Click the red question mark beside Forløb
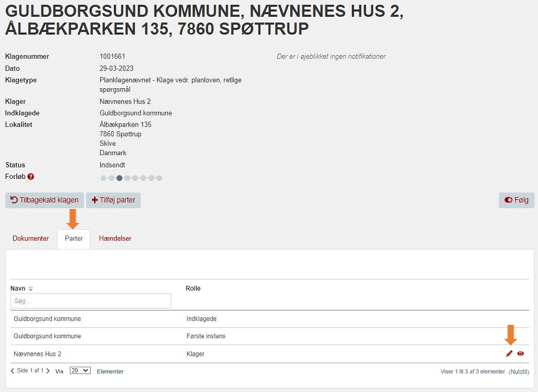The image size is (538, 392). [x=31, y=177]
